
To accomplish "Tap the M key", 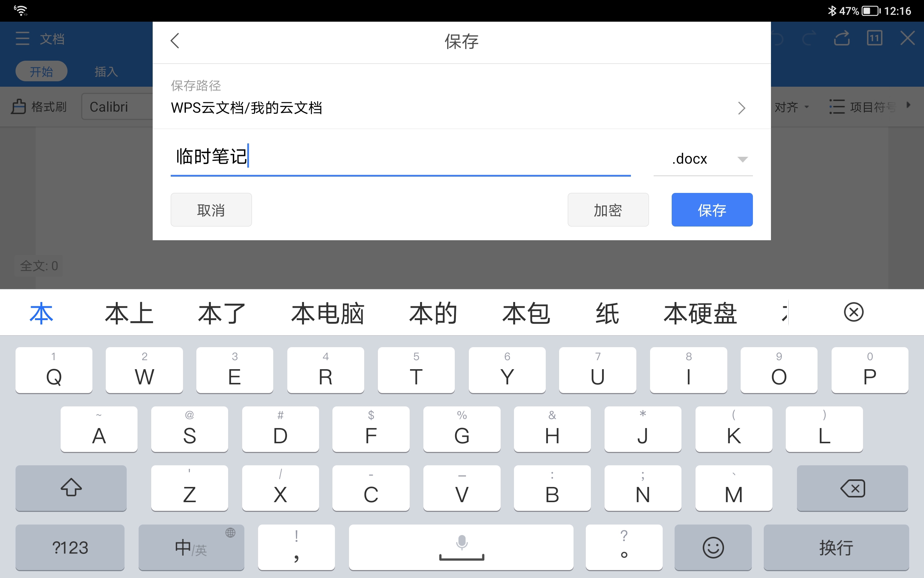I will [x=734, y=488].
